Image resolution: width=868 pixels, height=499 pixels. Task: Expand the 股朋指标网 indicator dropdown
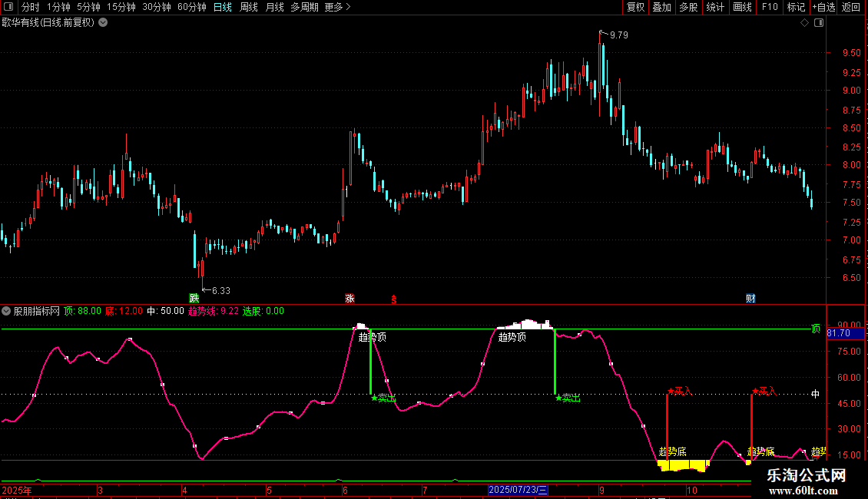(6, 311)
